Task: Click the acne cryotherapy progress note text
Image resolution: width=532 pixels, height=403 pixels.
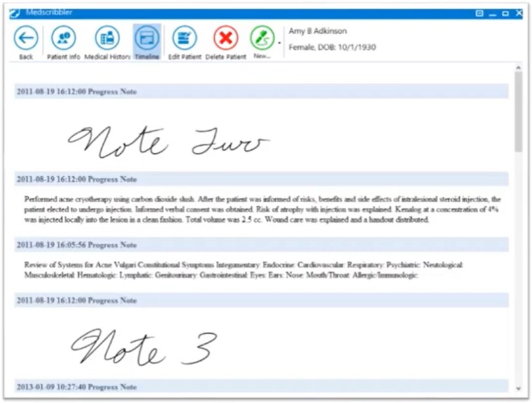Action: (x=262, y=209)
